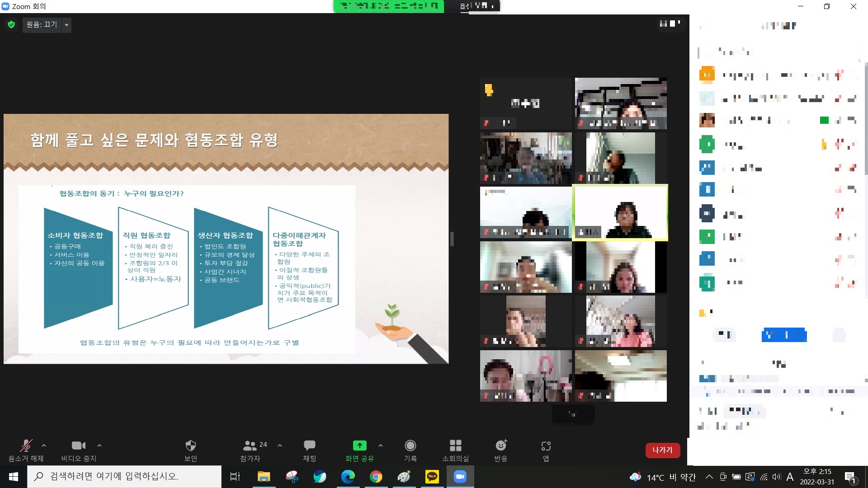Click green video status icon in participant list
This screenshot has height=488, width=868.
pyautogui.click(x=824, y=120)
